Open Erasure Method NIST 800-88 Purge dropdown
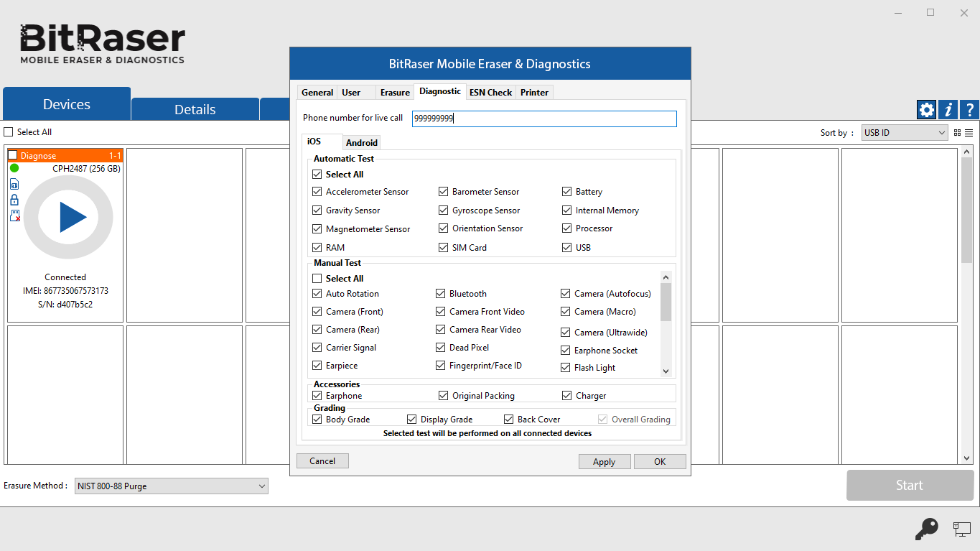Image resolution: width=980 pixels, height=551 pixels. pos(171,486)
